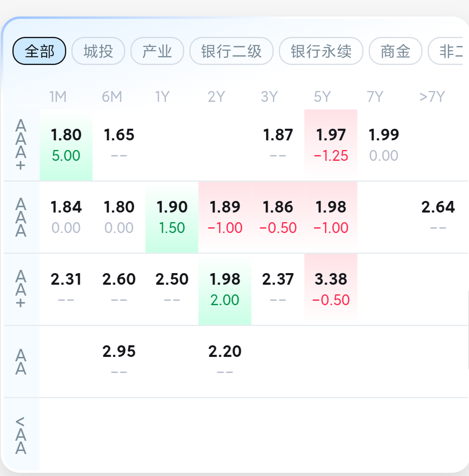Click the AAA 2Y cell showing 1.89
The image size is (469, 476).
coord(225,217)
